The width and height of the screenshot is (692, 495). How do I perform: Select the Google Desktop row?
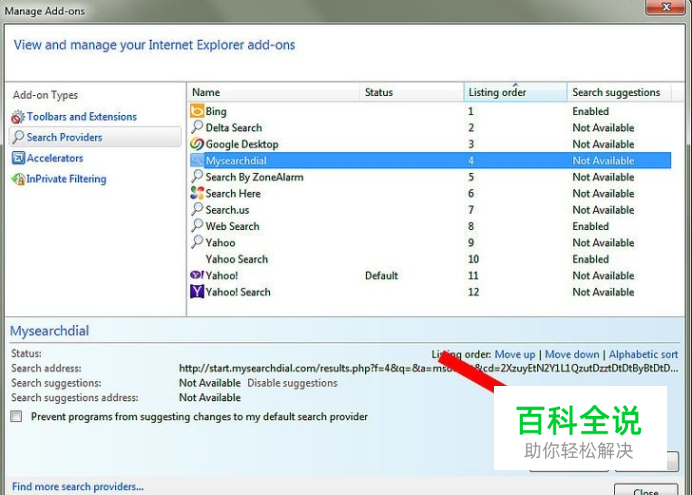[431, 144]
